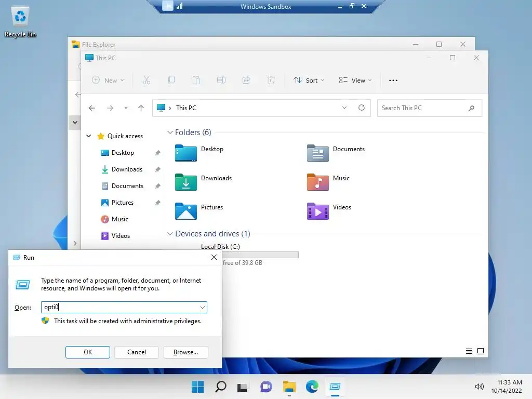
Task: Open the Sort dropdown
Action: (309, 81)
